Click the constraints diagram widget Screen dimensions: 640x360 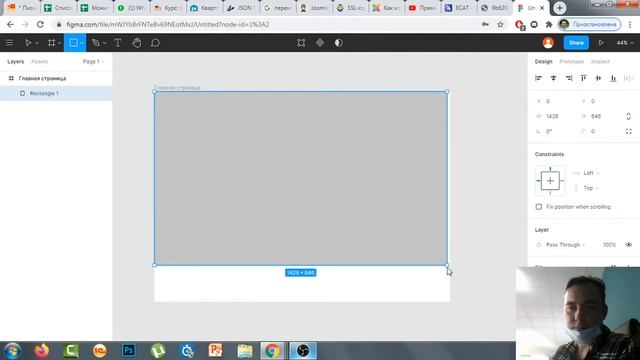pyautogui.click(x=550, y=181)
